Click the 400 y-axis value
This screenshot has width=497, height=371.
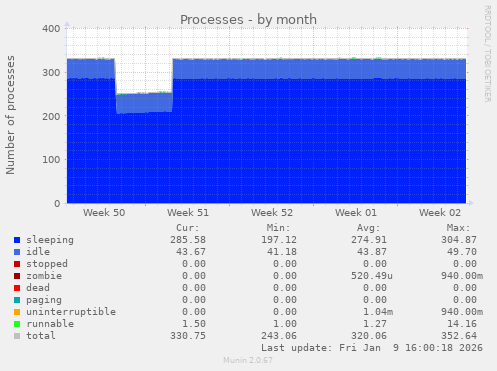pos(51,29)
